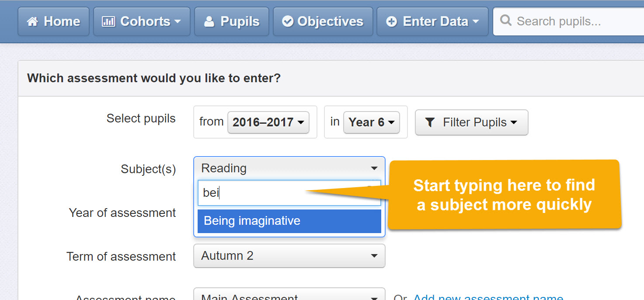Viewport: 644px width, 300px height.
Task: Open the Enter Data menu
Action: pyautogui.click(x=432, y=21)
